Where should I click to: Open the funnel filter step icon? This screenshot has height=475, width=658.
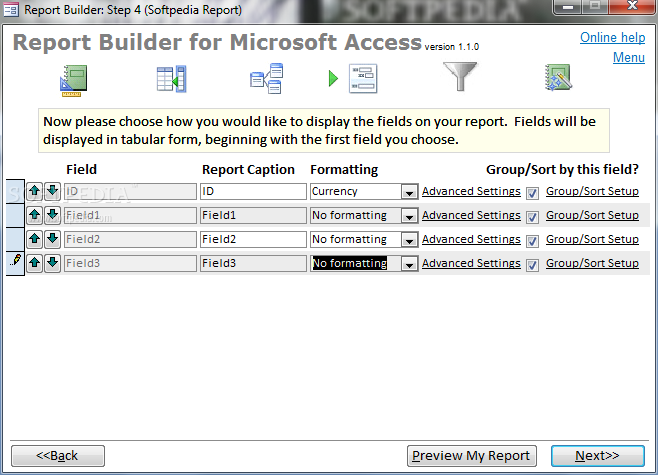pos(460,76)
